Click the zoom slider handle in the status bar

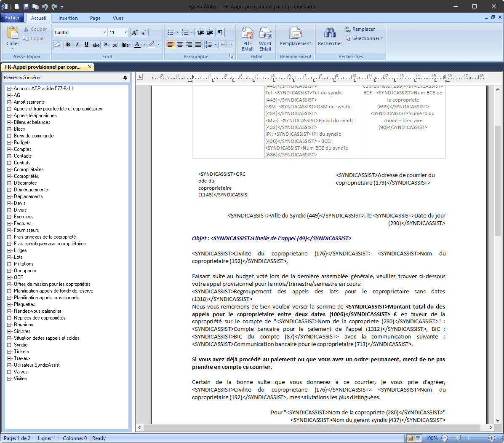[459, 438]
